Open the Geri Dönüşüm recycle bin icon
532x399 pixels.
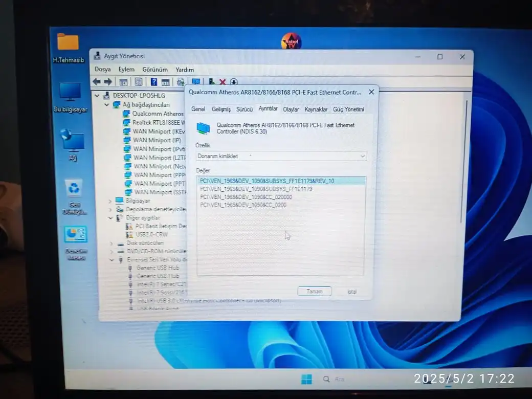click(x=74, y=197)
